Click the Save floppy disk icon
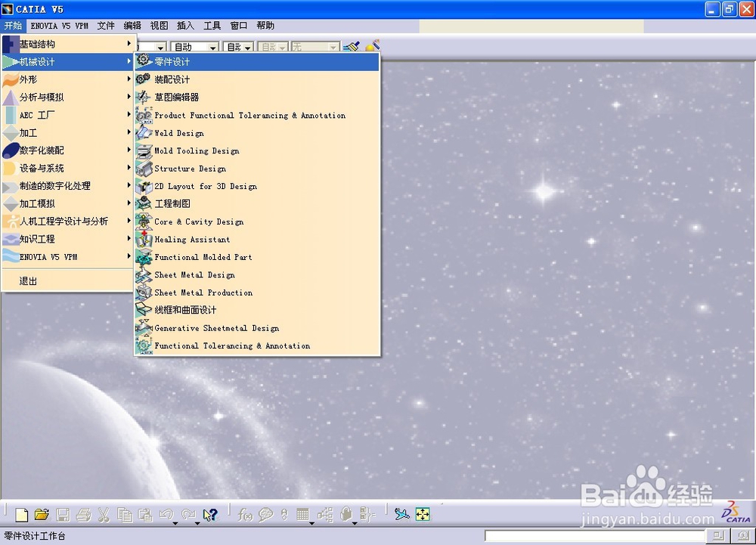 [63, 515]
